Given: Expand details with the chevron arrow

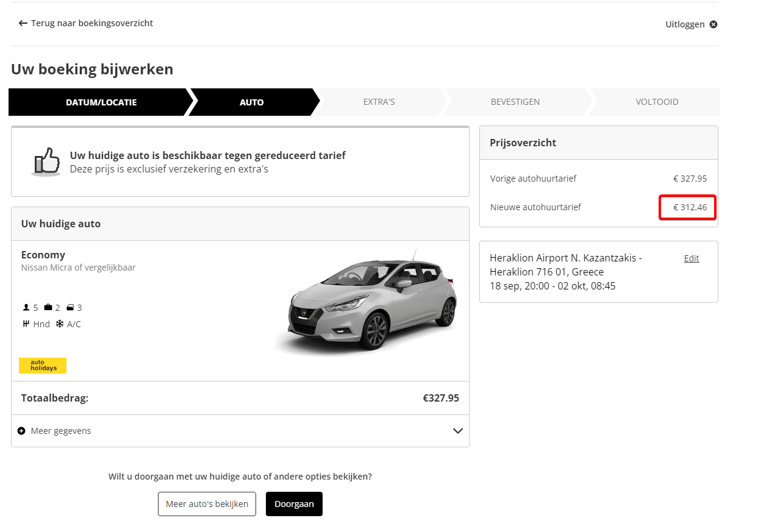Looking at the screenshot, I should (x=458, y=431).
